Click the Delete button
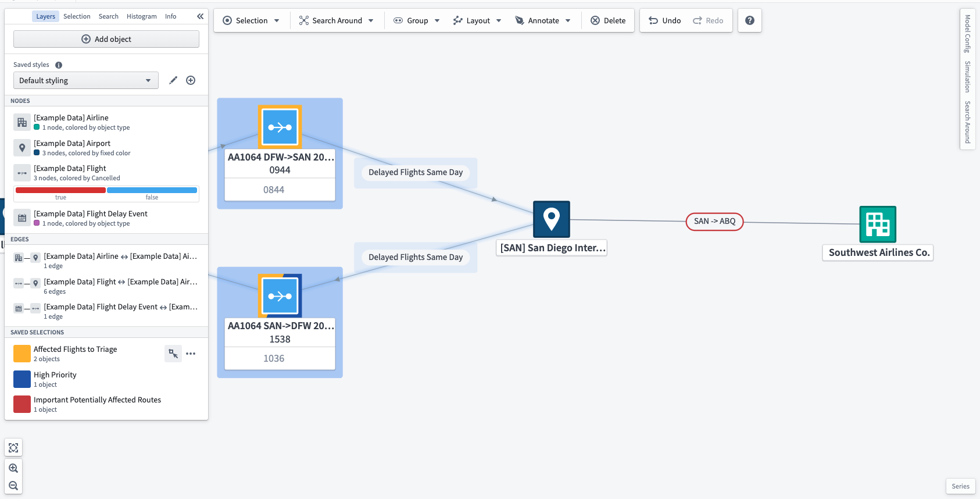 pos(608,20)
